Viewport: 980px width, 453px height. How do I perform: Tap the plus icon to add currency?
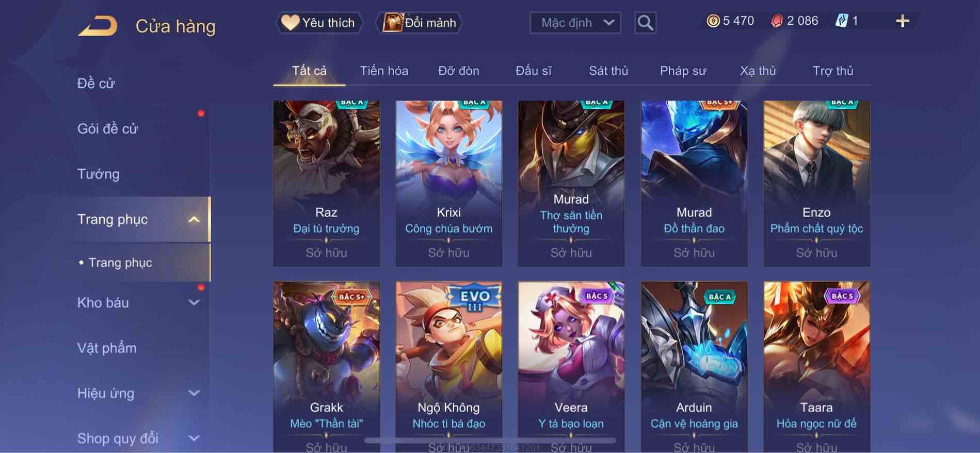[x=903, y=21]
